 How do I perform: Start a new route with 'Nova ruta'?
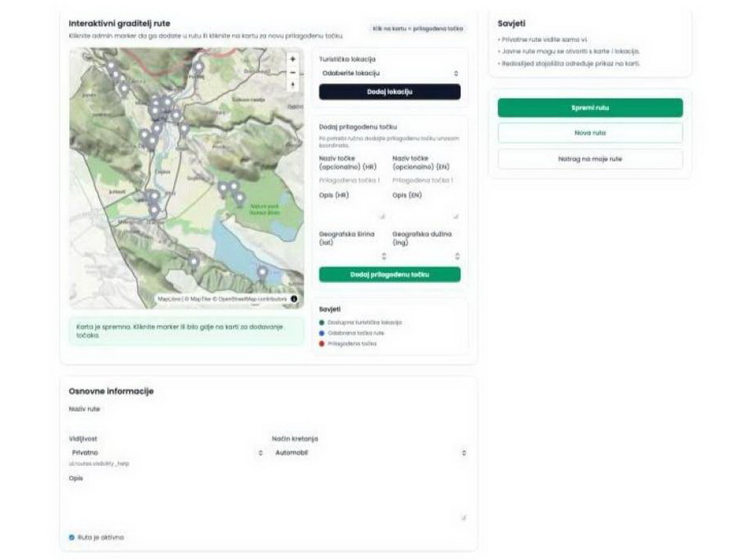pos(590,133)
